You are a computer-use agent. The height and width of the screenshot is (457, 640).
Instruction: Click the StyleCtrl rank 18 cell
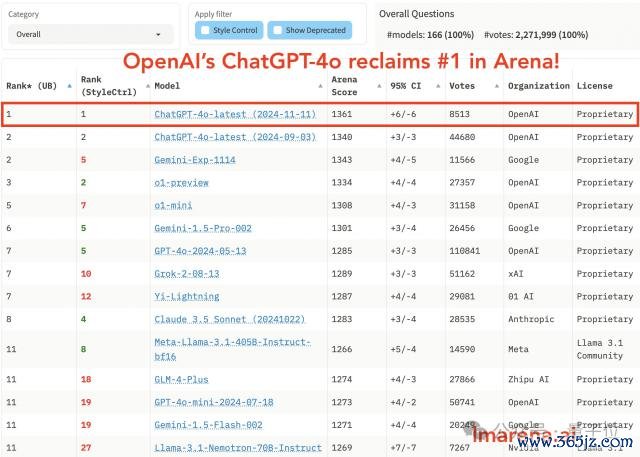pyautogui.click(x=86, y=379)
